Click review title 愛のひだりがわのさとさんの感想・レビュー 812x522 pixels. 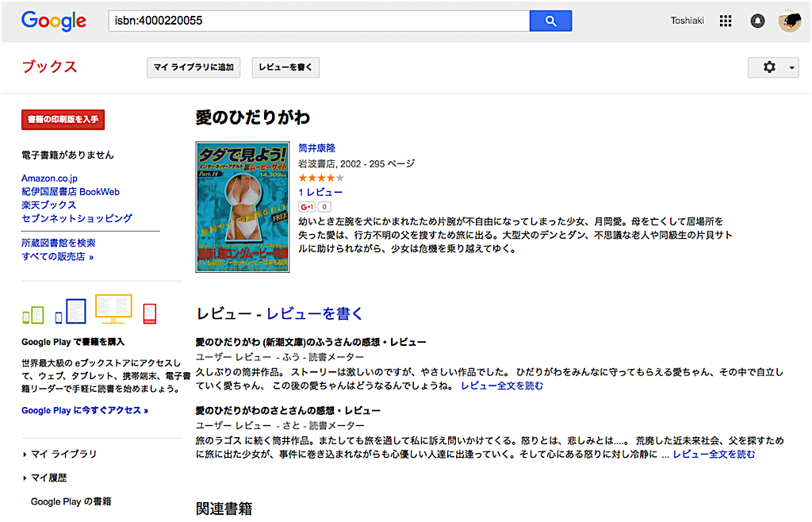[x=288, y=411]
